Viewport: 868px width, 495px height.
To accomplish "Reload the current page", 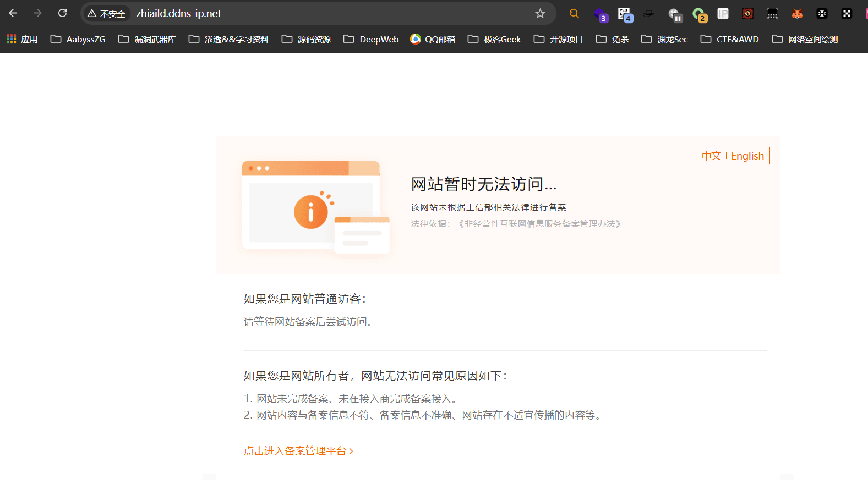I will point(63,13).
